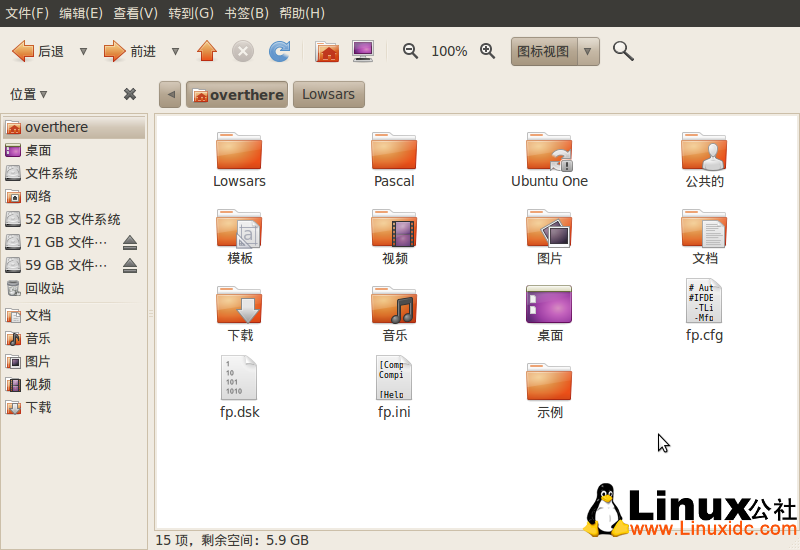
Task: Select the fp.cfg file
Action: pos(704,301)
